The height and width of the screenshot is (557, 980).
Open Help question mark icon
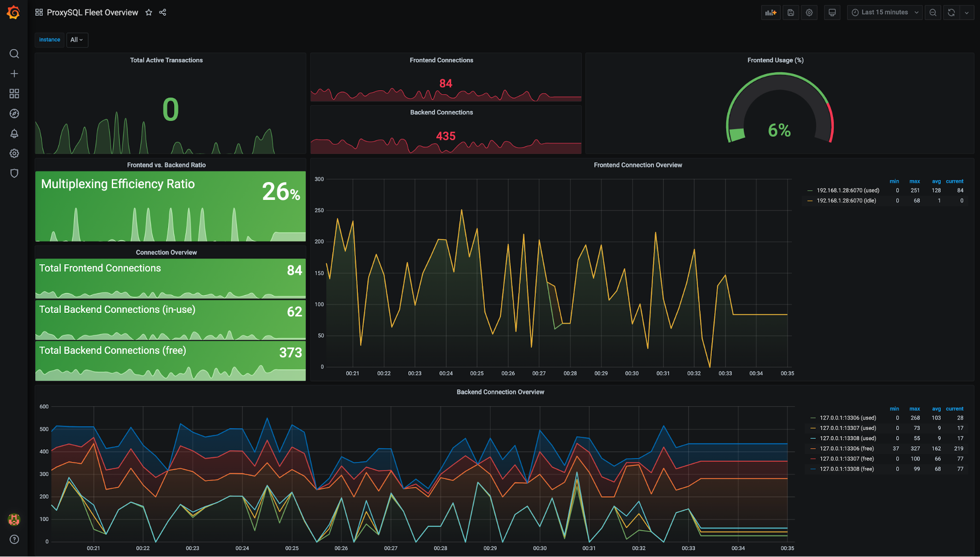[x=14, y=539]
